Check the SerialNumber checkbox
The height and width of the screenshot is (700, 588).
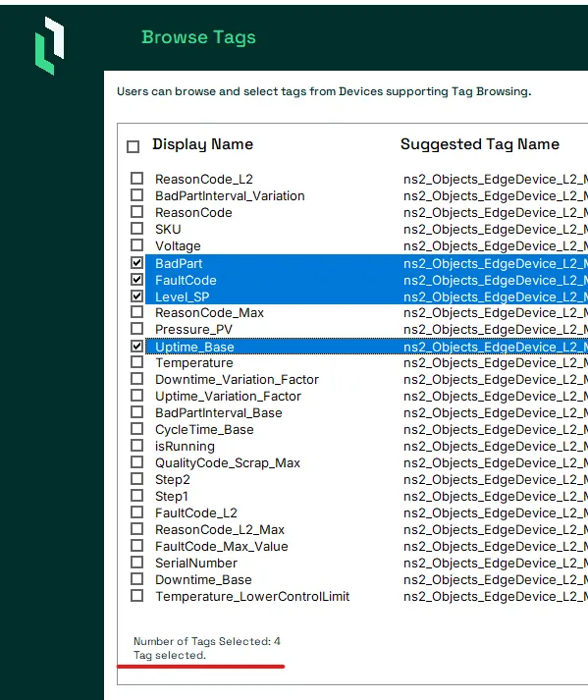(137, 563)
